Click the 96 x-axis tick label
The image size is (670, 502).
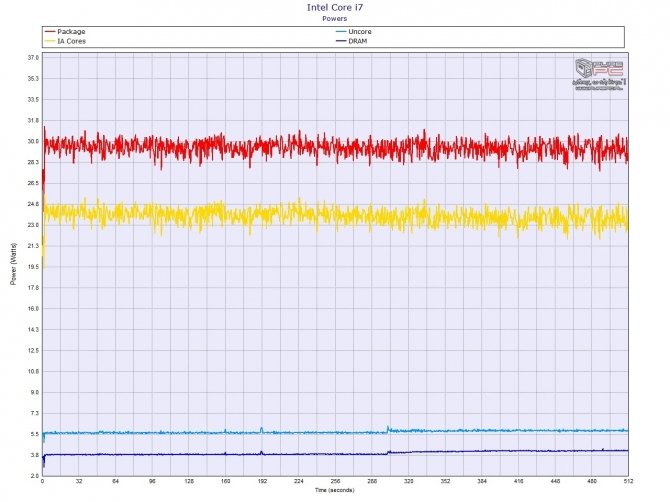[153, 481]
